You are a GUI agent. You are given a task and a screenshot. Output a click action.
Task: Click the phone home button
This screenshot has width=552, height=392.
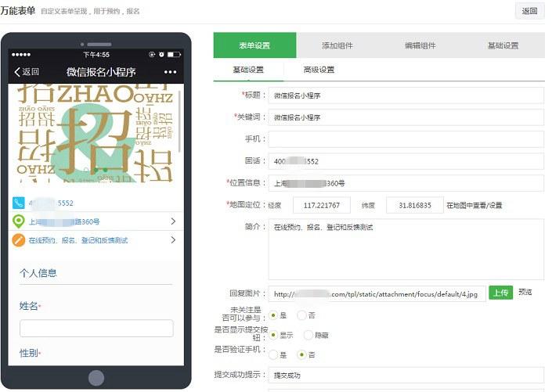coord(96,378)
